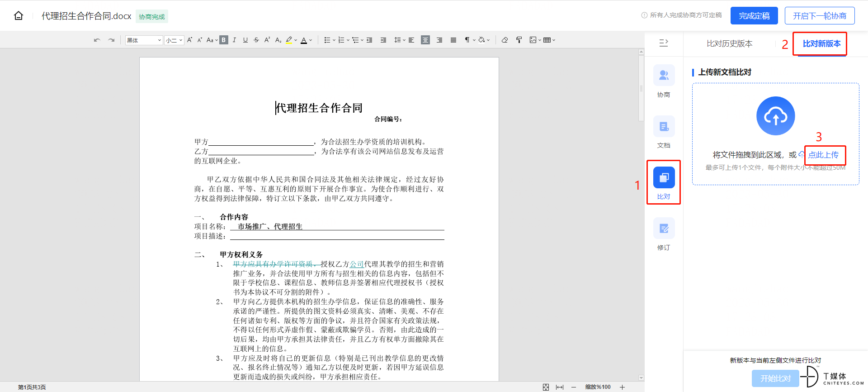Decrease paragraph indent
The width and height of the screenshot is (868, 392).
tap(369, 40)
